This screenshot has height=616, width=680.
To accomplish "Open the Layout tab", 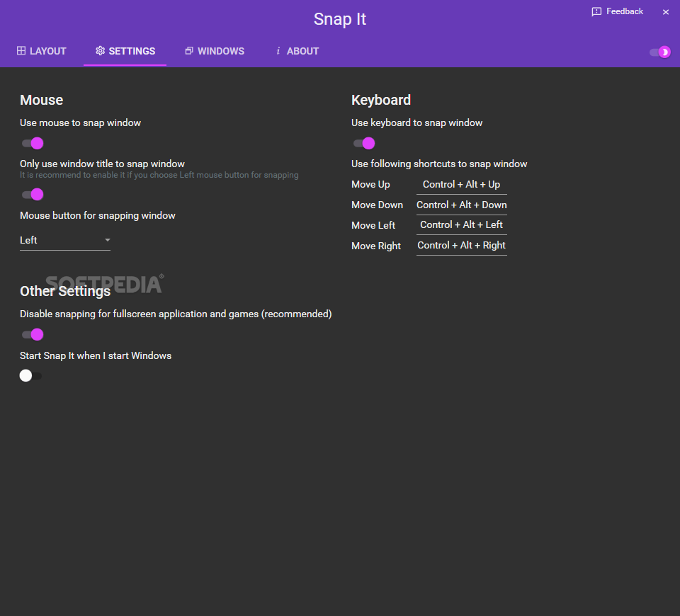I will coord(42,51).
